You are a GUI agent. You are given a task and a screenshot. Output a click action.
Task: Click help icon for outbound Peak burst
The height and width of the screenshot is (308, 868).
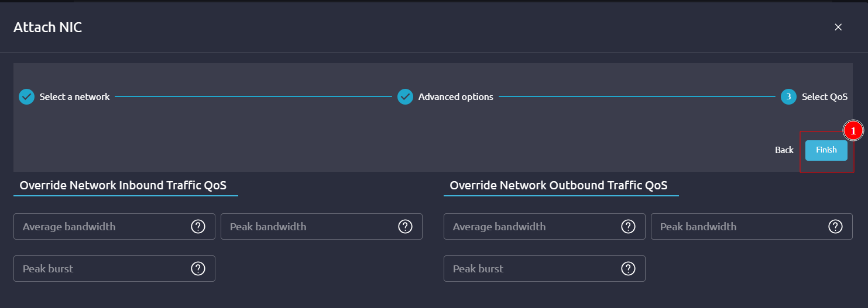(x=628, y=269)
